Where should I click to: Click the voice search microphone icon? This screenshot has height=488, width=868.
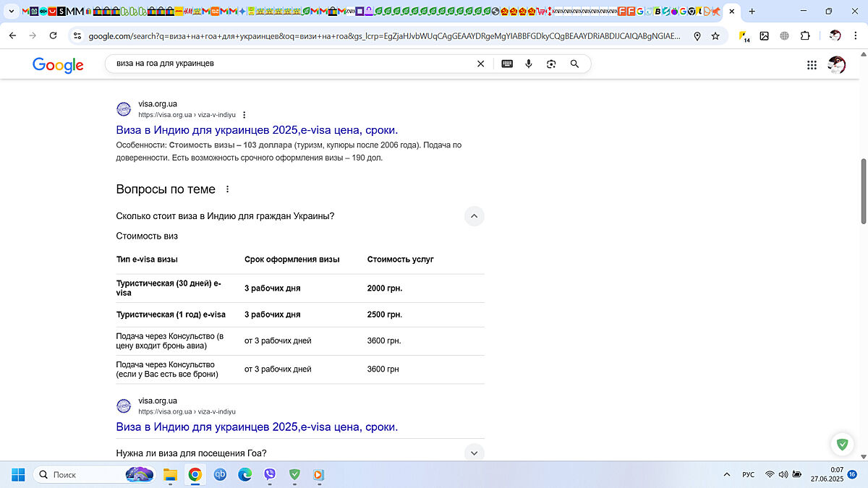[529, 64]
